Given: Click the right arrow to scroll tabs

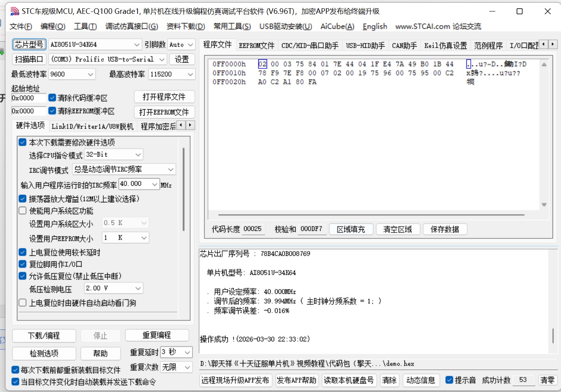Looking at the screenshot, I should pyautogui.click(x=552, y=44).
